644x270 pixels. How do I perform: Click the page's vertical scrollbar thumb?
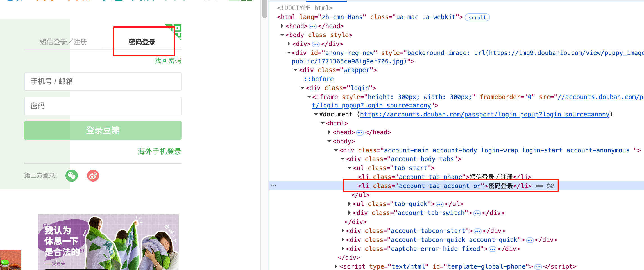pos(264,9)
